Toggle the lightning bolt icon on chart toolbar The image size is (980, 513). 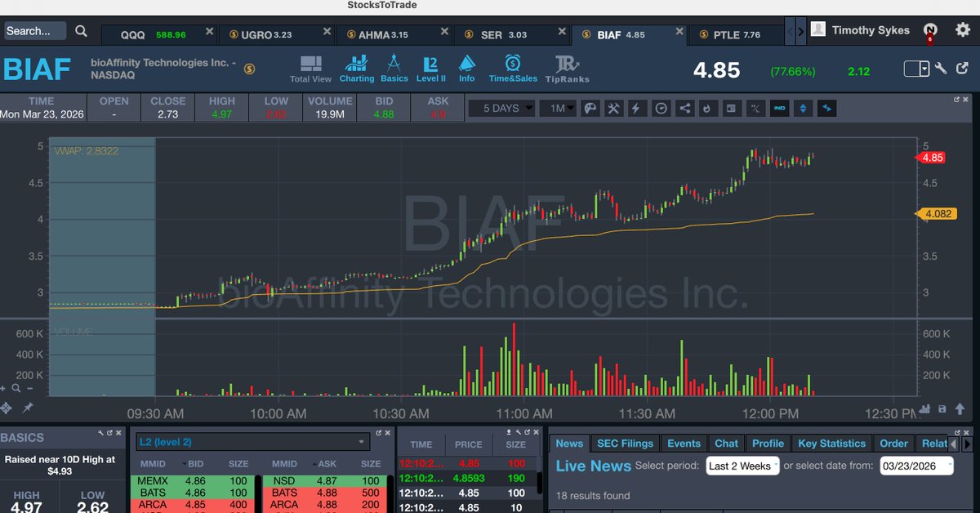tap(637, 108)
